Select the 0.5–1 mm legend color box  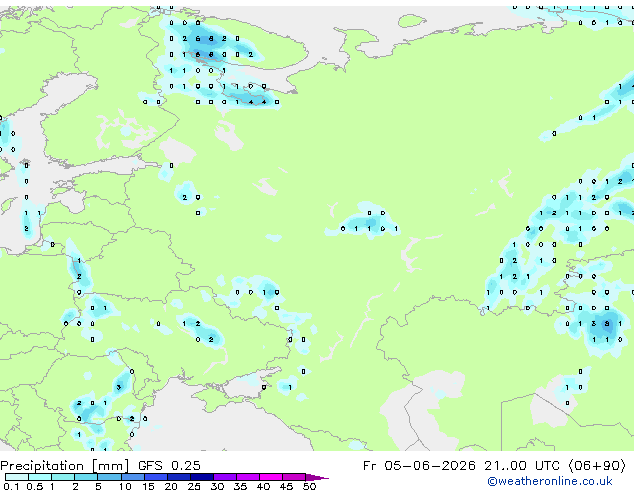point(40,477)
